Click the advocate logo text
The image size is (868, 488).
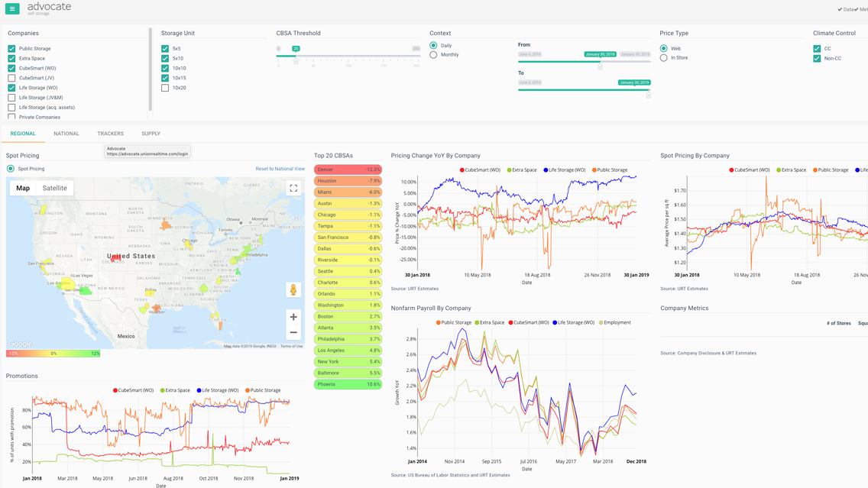click(x=49, y=7)
